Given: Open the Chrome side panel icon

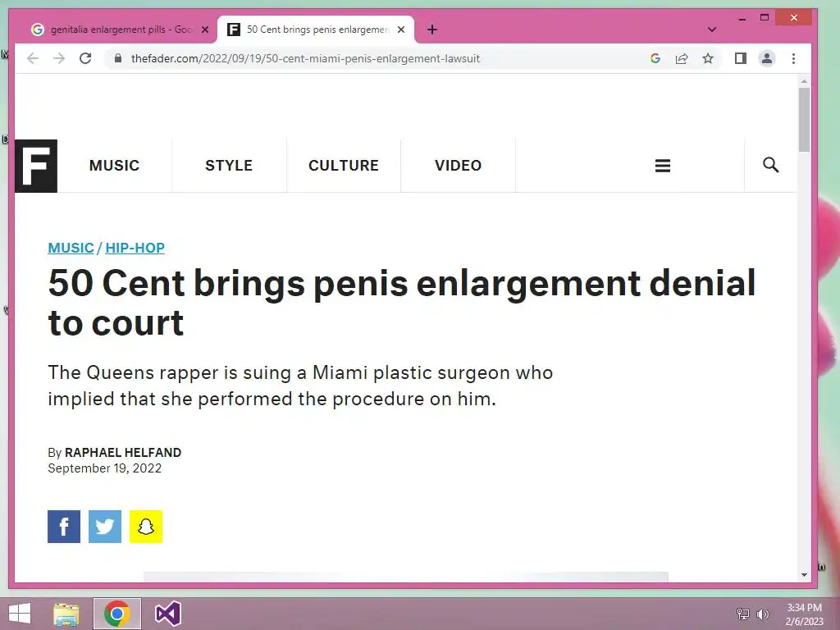Looking at the screenshot, I should [741, 58].
